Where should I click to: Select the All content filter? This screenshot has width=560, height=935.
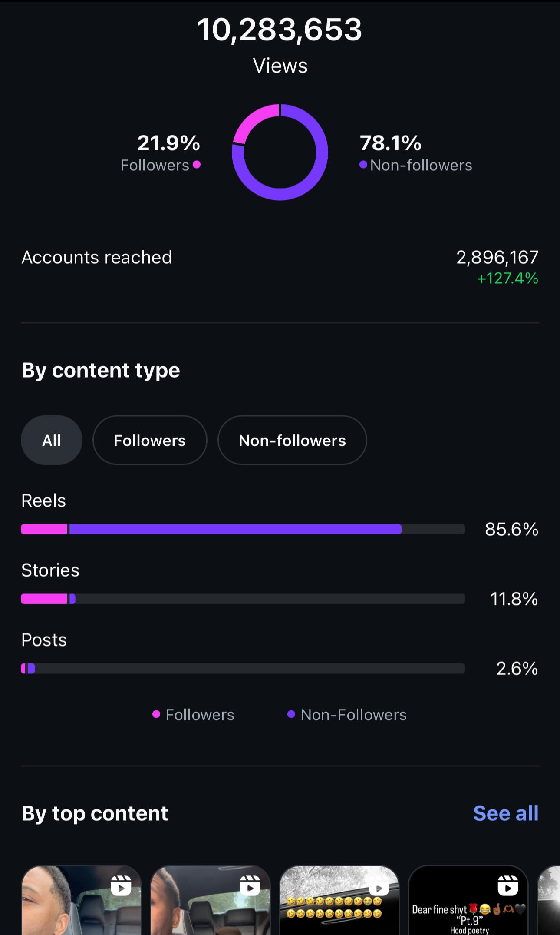point(52,440)
